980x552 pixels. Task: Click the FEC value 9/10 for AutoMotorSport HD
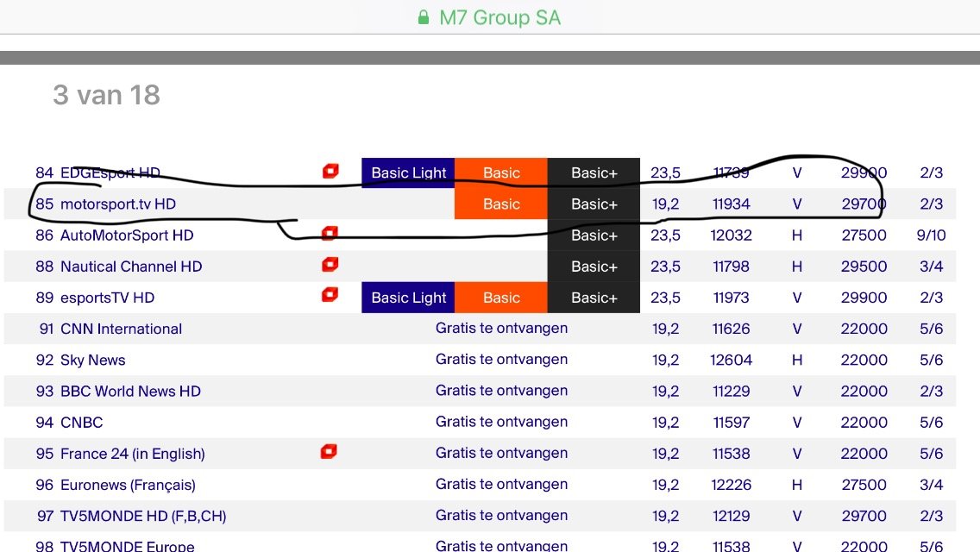pyautogui.click(x=931, y=235)
